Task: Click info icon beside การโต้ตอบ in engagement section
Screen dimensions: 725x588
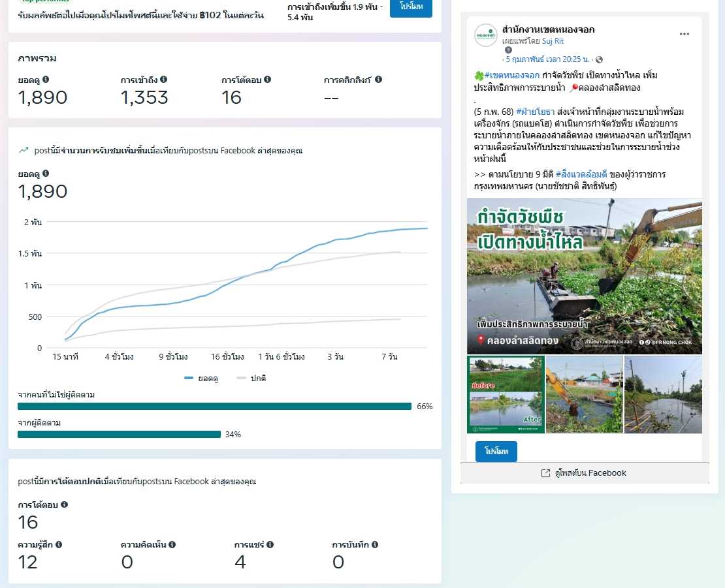Action: coord(64,504)
